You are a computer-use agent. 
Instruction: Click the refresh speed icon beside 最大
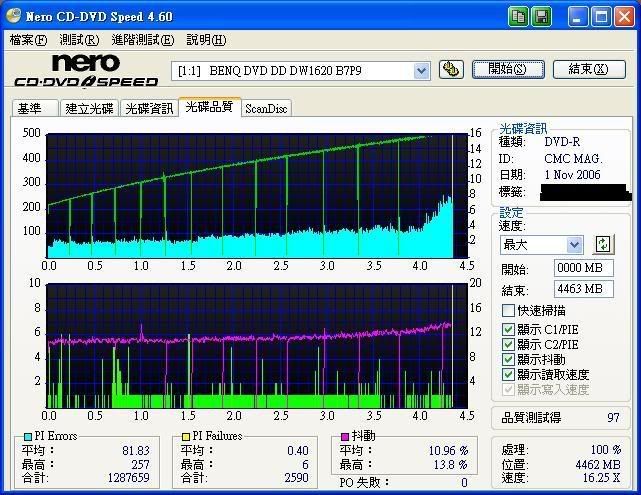click(603, 244)
